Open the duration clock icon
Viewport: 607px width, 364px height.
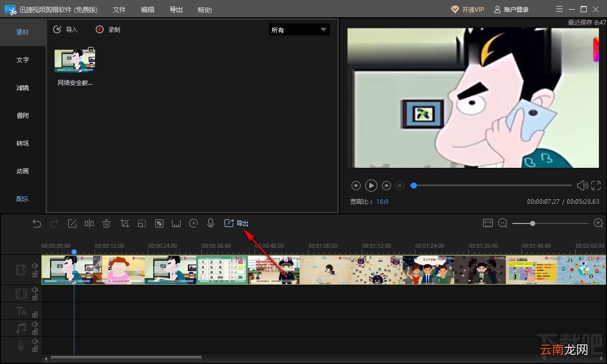coord(194,223)
